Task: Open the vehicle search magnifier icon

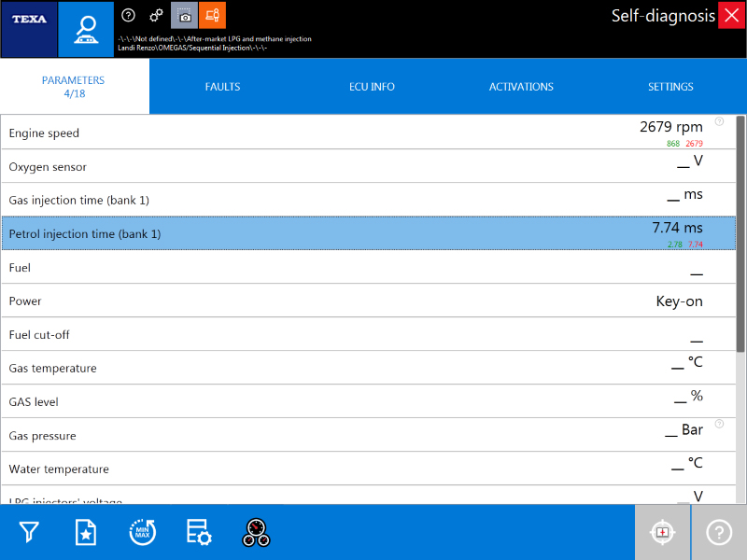Action: point(86,29)
